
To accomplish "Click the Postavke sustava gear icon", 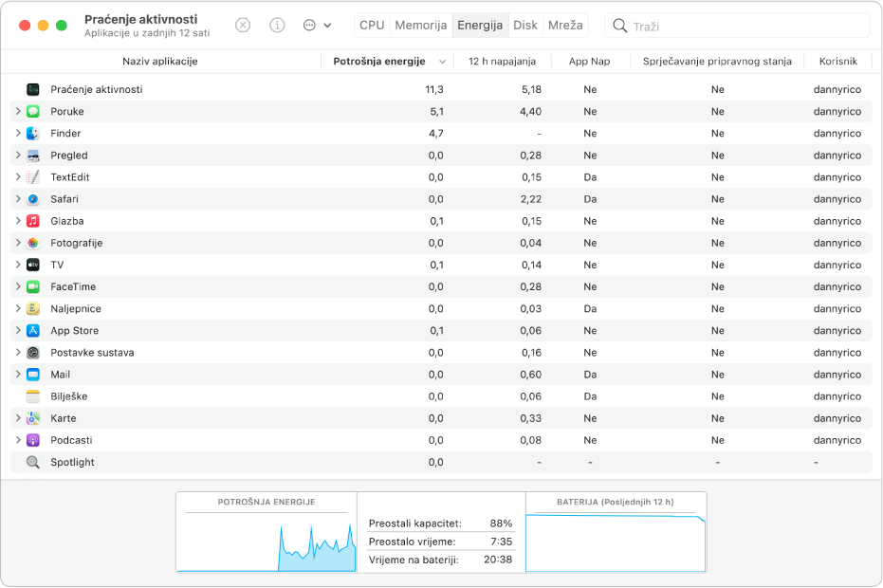I will (33, 353).
